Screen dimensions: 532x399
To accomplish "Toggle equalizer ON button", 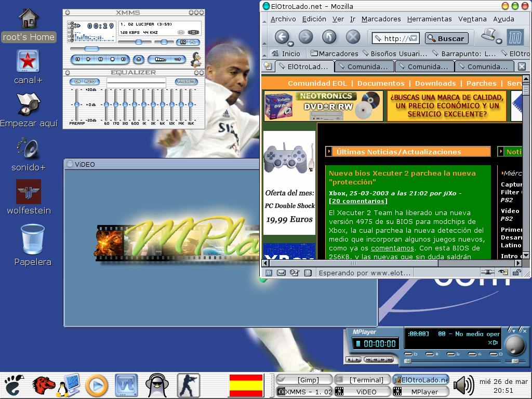I will (78, 82).
